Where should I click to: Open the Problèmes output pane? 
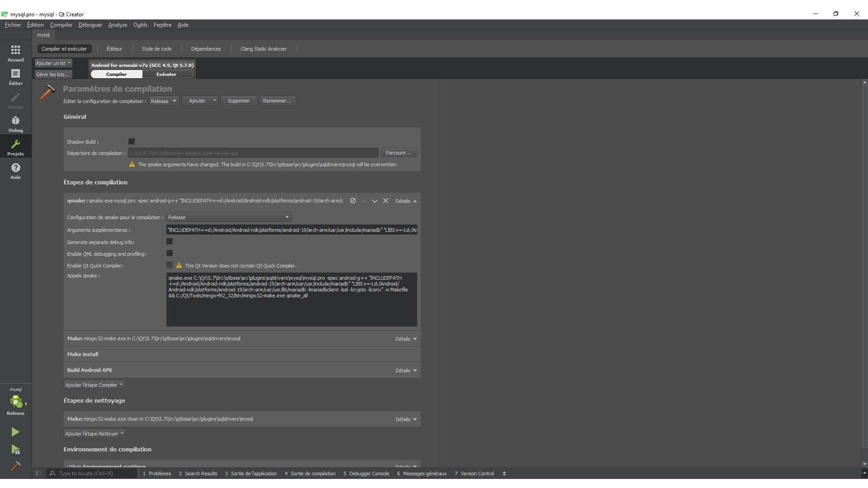pyautogui.click(x=157, y=474)
